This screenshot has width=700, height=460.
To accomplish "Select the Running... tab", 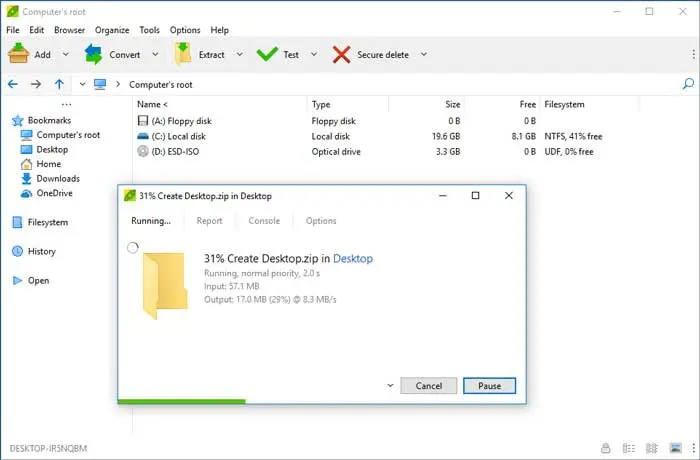I will click(151, 221).
